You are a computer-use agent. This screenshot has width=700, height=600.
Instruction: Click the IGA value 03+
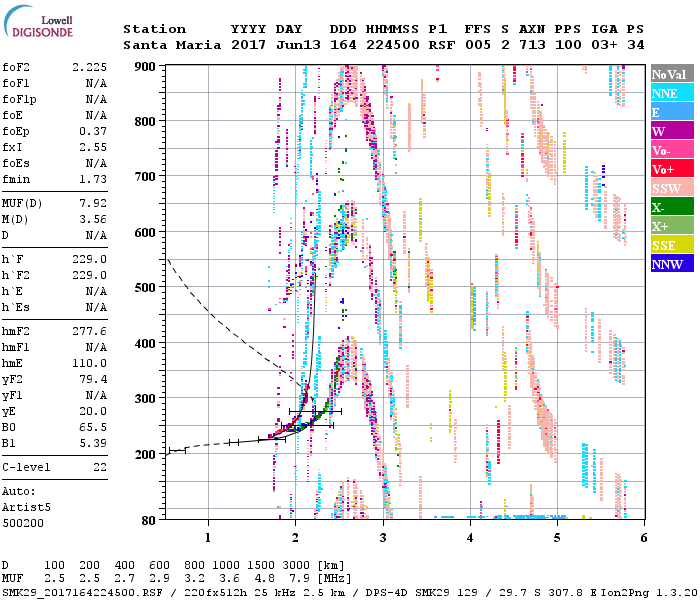coord(604,45)
